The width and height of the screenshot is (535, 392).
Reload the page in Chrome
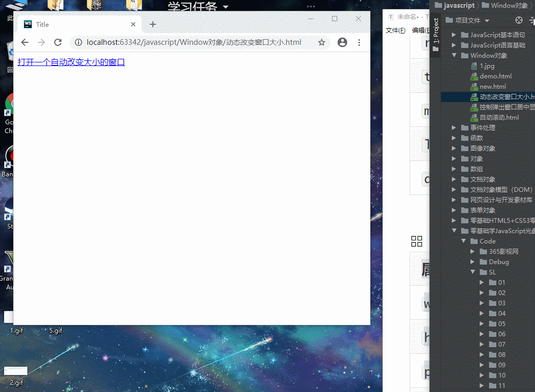click(58, 42)
